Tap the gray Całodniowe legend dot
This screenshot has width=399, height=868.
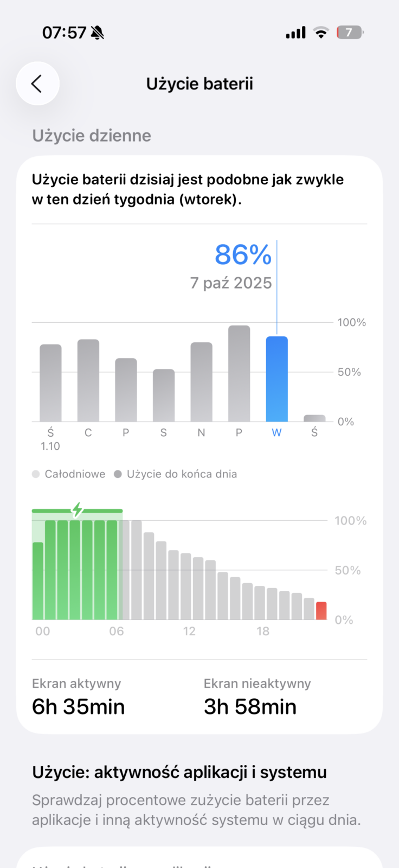click(36, 474)
